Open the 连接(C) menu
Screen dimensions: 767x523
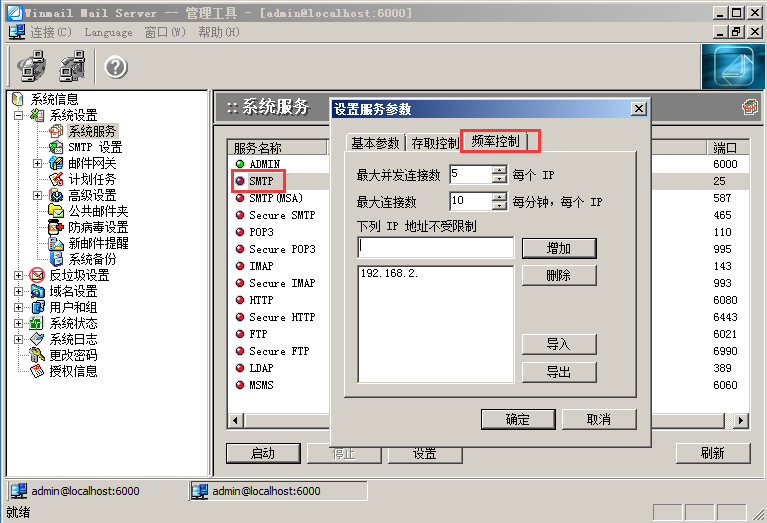(51, 32)
